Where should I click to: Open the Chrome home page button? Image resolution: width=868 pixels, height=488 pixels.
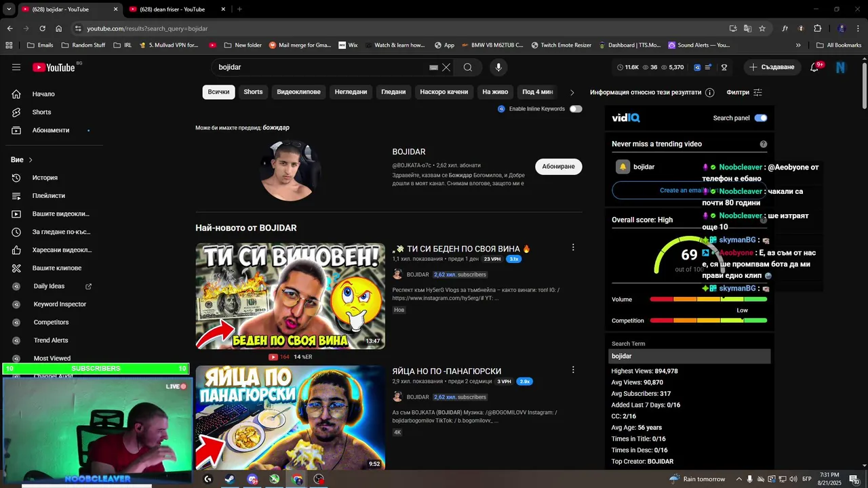(59, 28)
